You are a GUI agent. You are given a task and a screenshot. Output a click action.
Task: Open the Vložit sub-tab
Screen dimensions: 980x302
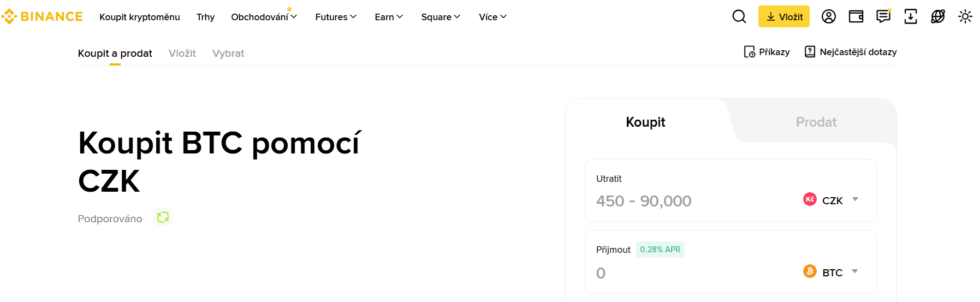(x=182, y=53)
